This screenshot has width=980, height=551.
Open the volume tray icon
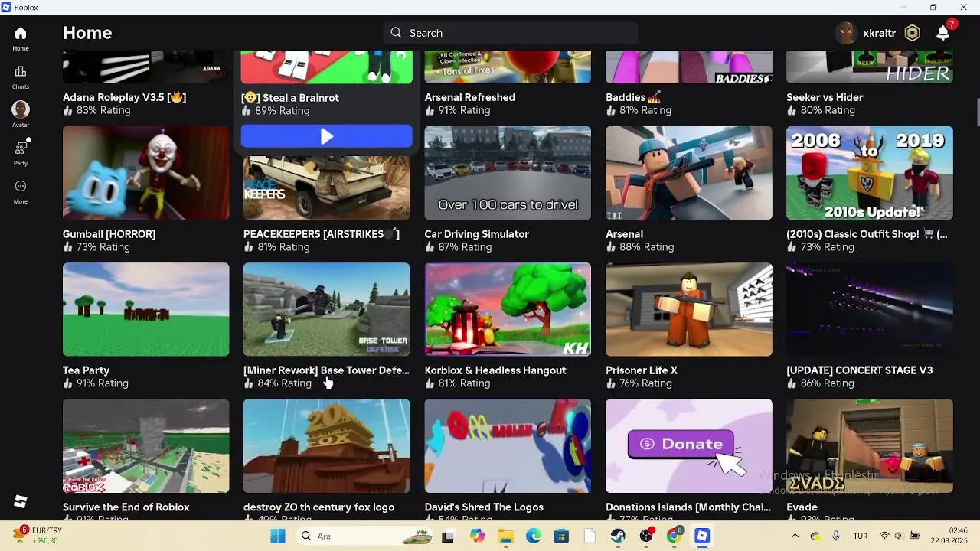point(899,536)
